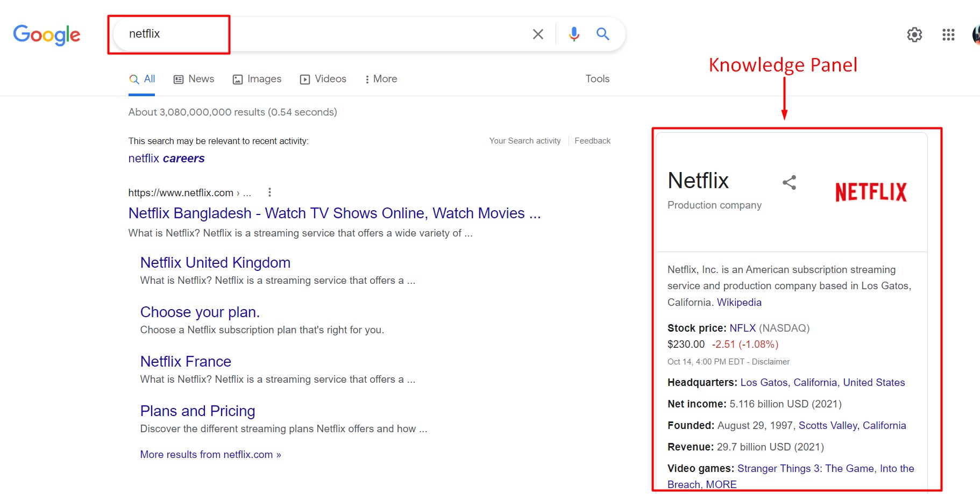Screen dimensions: 980x494
Task: Share the Netflix knowledge panel
Action: (789, 183)
